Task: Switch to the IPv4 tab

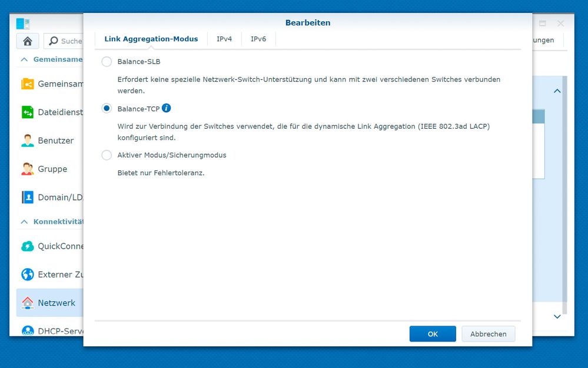Action: click(224, 39)
